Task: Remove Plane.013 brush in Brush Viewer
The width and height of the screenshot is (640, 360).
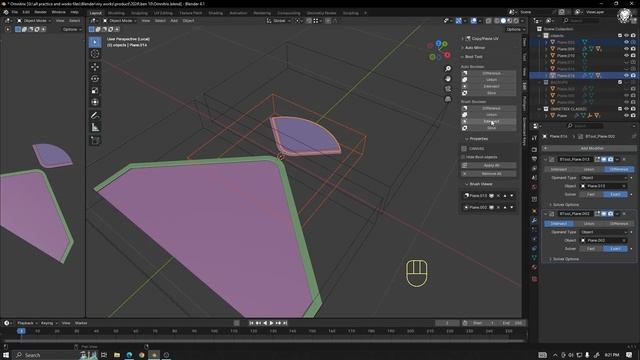Action: pyautogui.click(x=498, y=196)
